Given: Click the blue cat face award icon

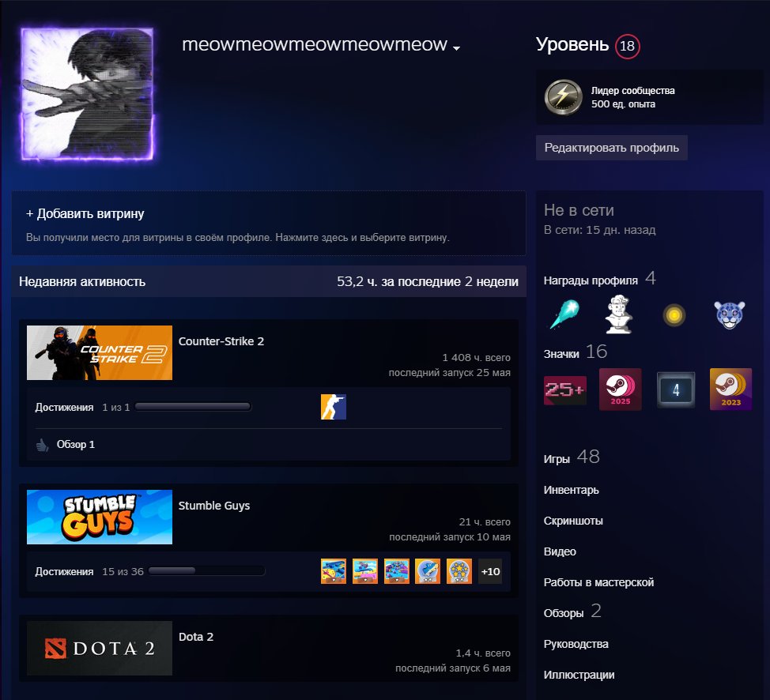Looking at the screenshot, I should pos(730,314).
